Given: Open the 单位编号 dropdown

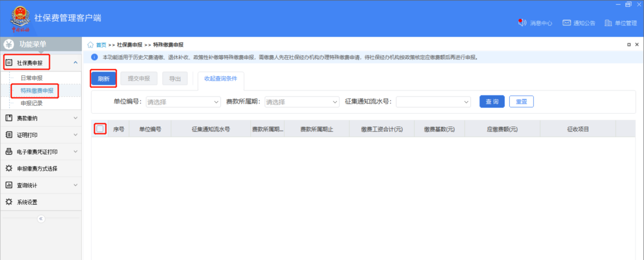Looking at the screenshot, I should [x=183, y=102].
